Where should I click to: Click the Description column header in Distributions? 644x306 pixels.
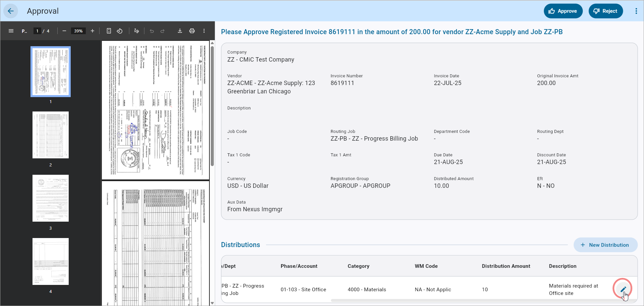point(563,266)
